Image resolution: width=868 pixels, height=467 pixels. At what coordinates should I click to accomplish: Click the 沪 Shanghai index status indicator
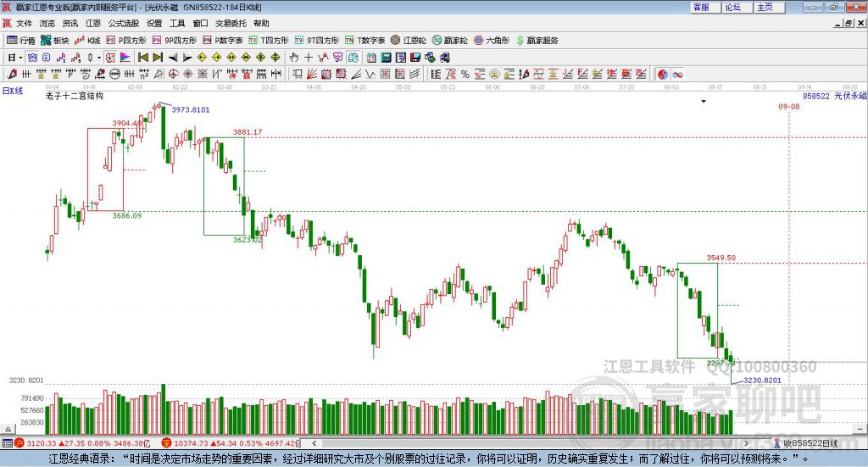click(x=20, y=443)
